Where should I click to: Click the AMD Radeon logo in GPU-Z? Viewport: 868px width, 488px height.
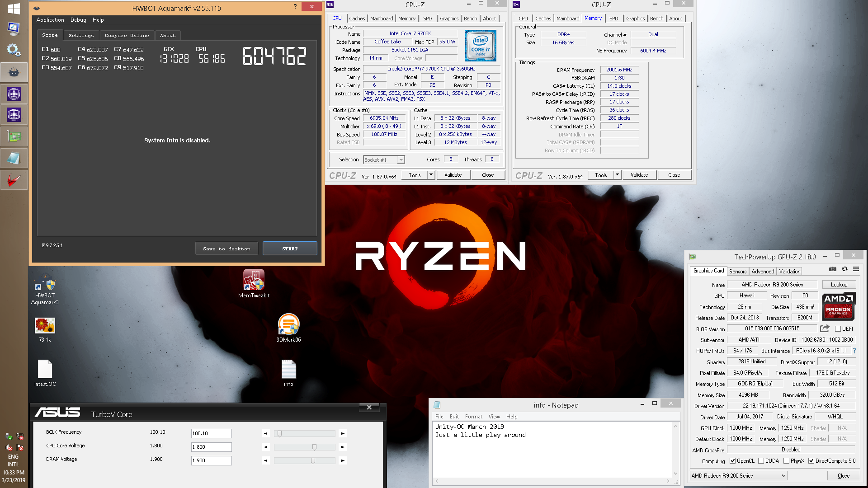[x=839, y=306]
